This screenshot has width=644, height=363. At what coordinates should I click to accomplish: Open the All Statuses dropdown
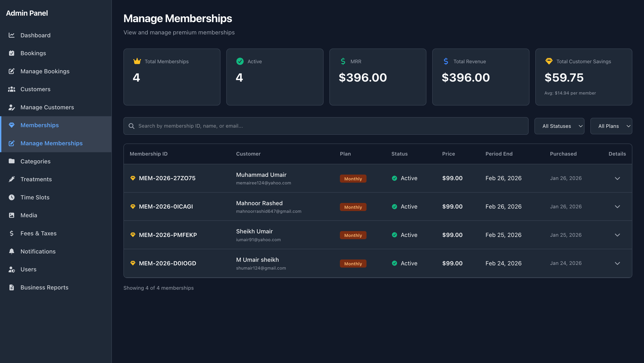coord(559,126)
